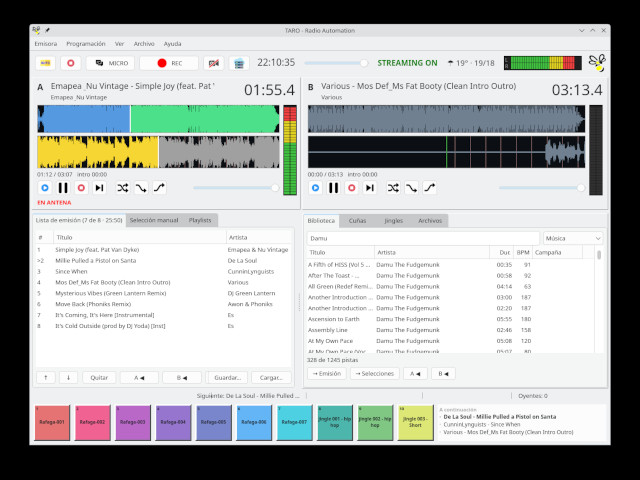Skip to next track on deck A
This screenshot has height=480, width=640.
coord(99,188)
